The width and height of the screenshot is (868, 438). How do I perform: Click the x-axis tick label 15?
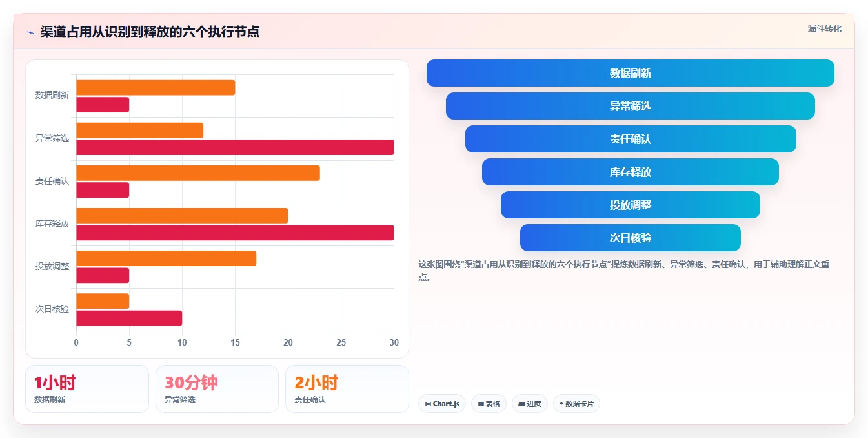click(x=235, y=342)
